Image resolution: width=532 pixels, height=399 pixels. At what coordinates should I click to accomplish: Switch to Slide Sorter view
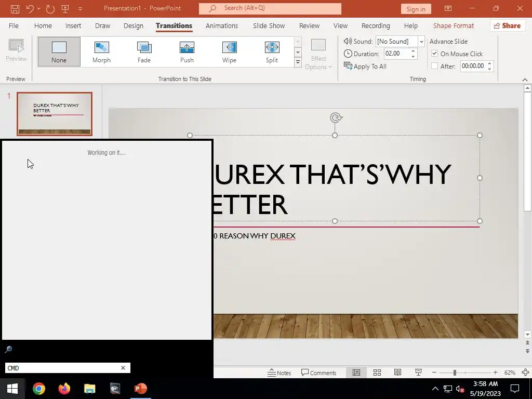pyautogui.click(x=377, y=373)
